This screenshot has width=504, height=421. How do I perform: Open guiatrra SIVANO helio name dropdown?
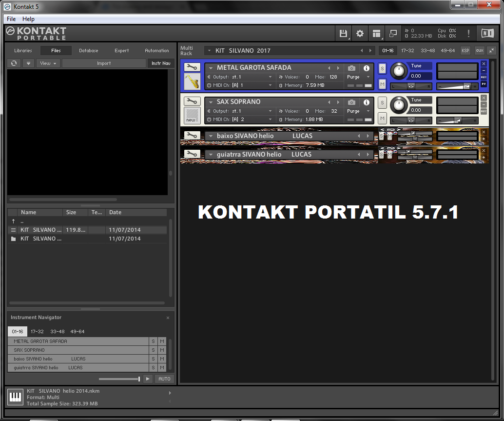[211, 155]
